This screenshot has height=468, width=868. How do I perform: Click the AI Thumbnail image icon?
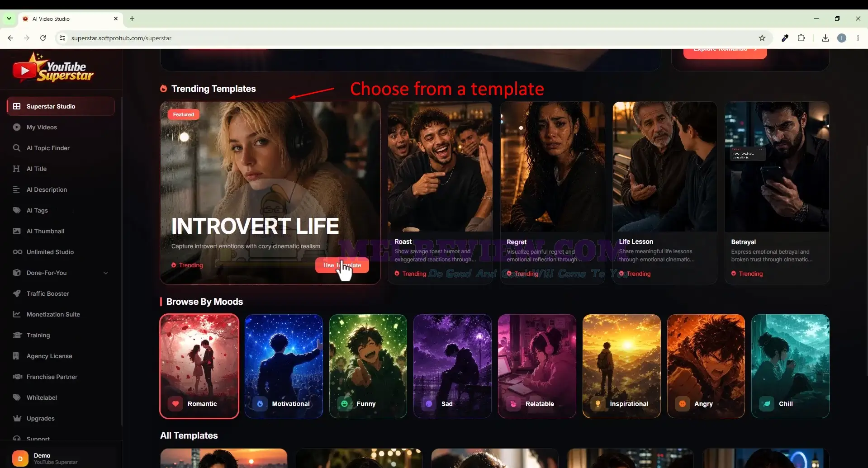[17, 231]
